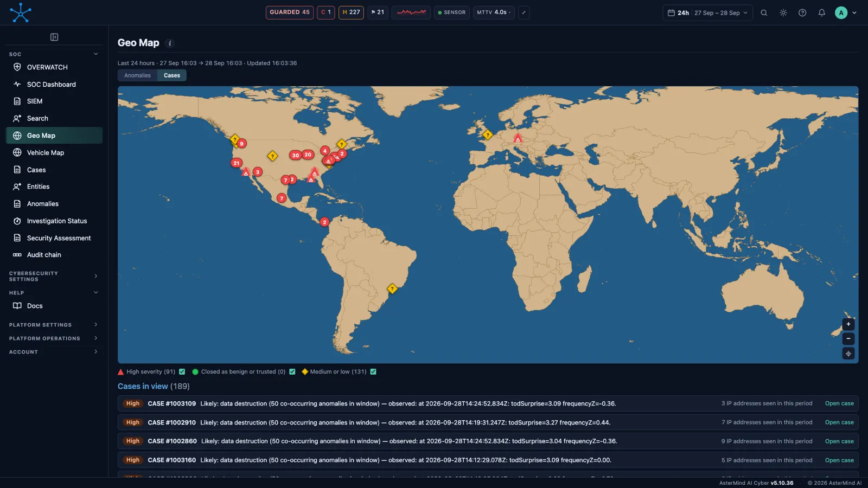This screenshot has height=488, width=868.
Task: Open user avatar menu dropdown
Action: 846,12
